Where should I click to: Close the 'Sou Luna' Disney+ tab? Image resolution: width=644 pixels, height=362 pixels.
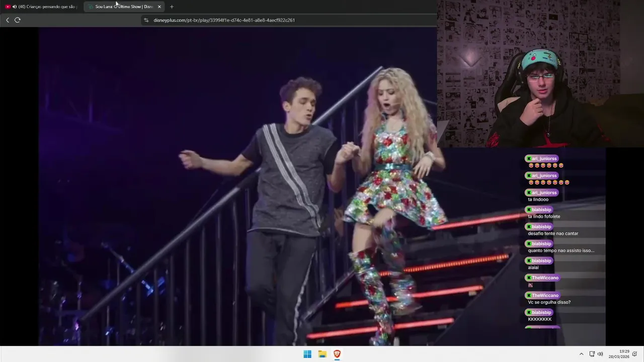[x=159, y=7]
